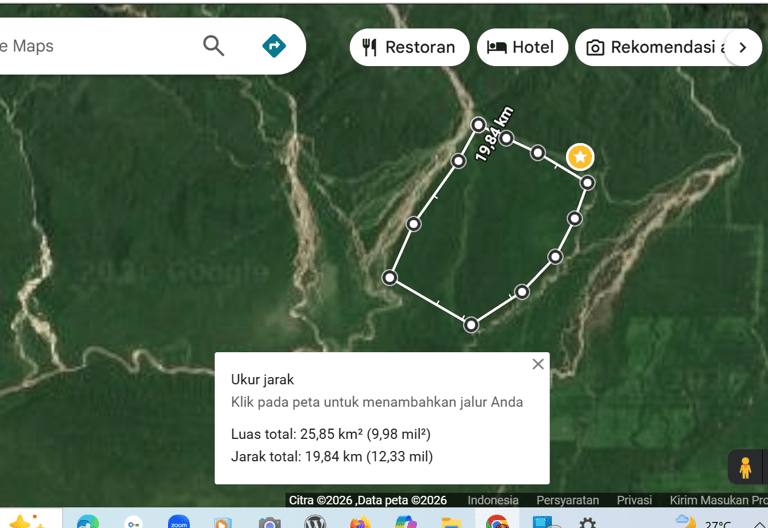Open WordPress app from the taskbar
768x528 pixels.
(x=315, y=521)
